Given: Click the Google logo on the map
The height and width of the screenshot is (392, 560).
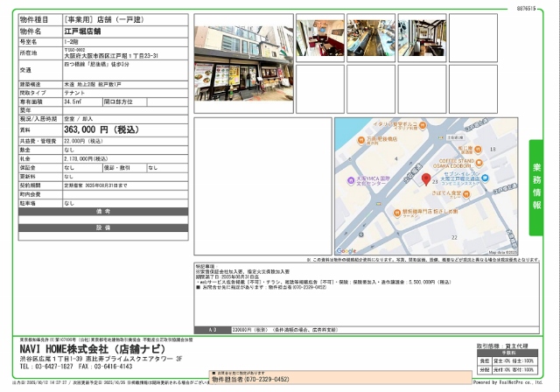Looking at the screenshot, I should click(x=347, y=250).
